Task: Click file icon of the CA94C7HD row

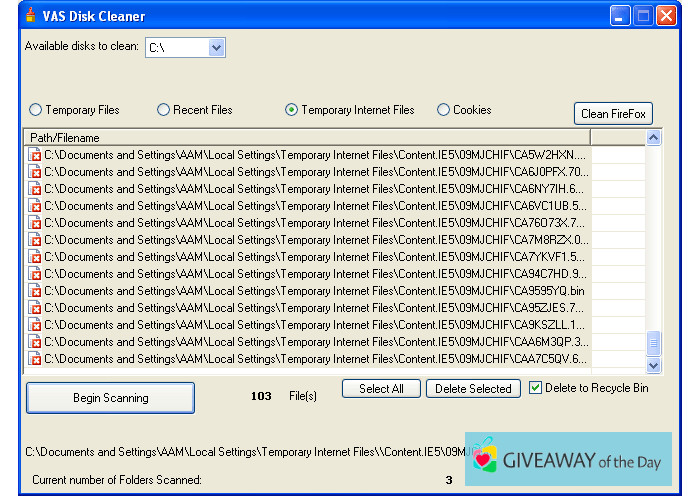Action: (x=35, y=274)
